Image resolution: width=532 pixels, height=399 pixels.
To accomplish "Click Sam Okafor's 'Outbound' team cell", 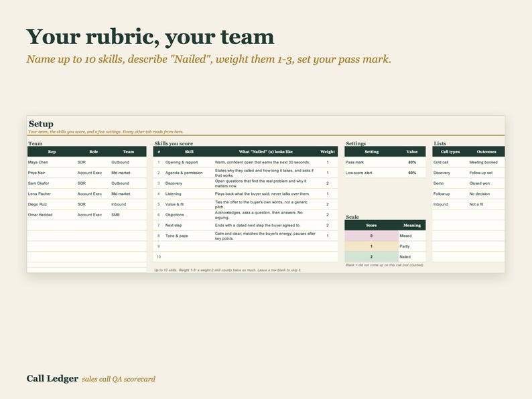I will click(x=128, y=183).
